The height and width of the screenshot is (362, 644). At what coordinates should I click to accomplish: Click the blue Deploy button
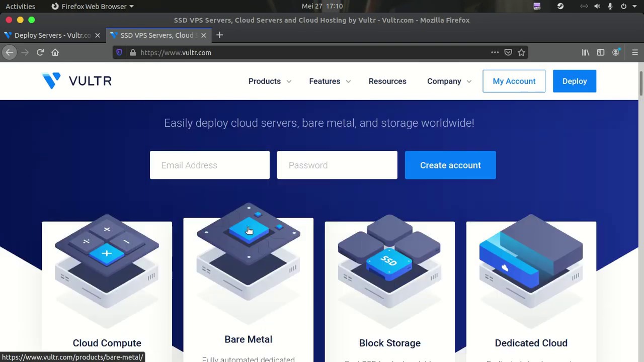[x=575, y=81]
